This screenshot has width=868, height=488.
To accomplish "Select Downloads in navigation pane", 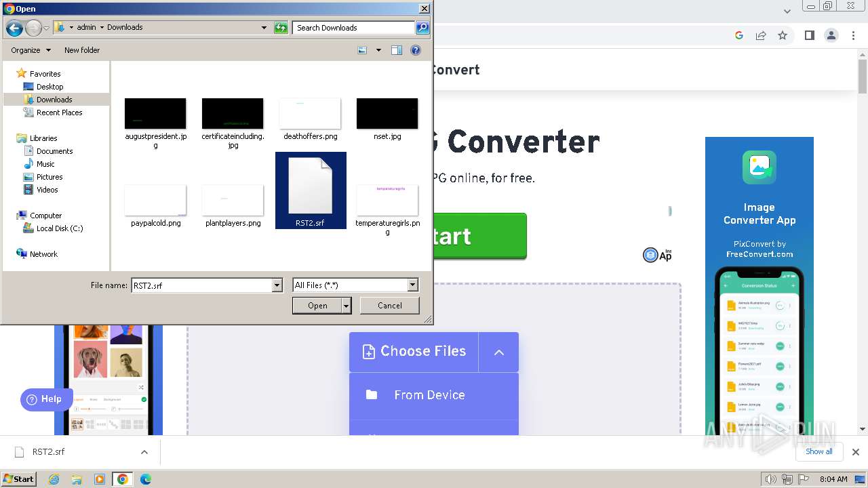I will pyautogui.click(x=54, y=100).
